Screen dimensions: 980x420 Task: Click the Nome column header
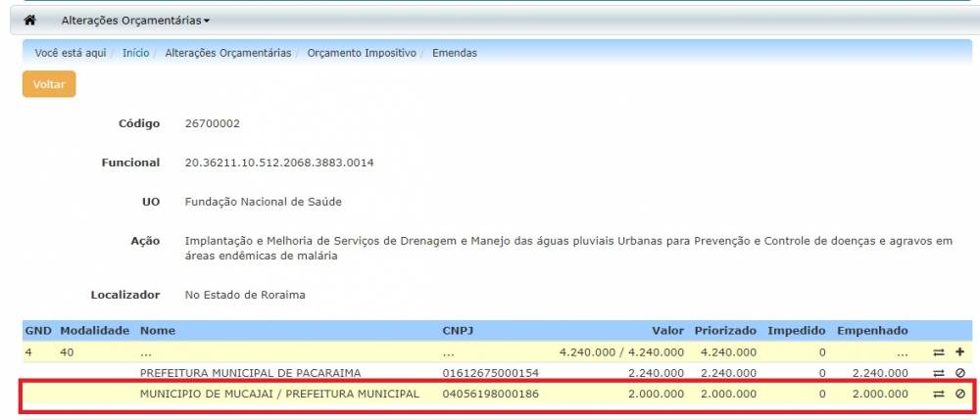tap(158, 331)
